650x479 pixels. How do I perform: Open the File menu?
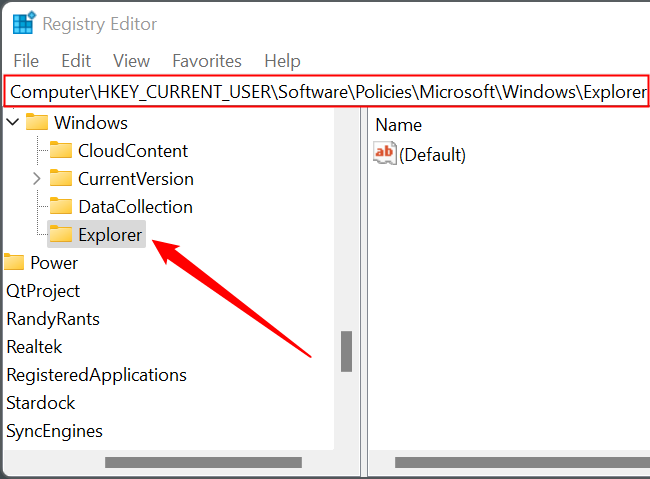coord(26,61)
